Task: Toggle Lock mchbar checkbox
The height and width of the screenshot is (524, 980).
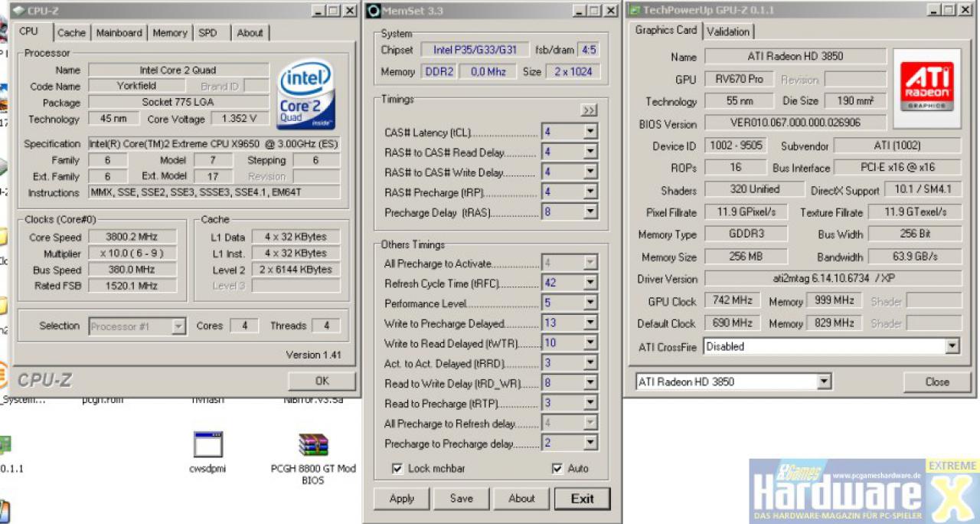Action: [x=397, y=468]
